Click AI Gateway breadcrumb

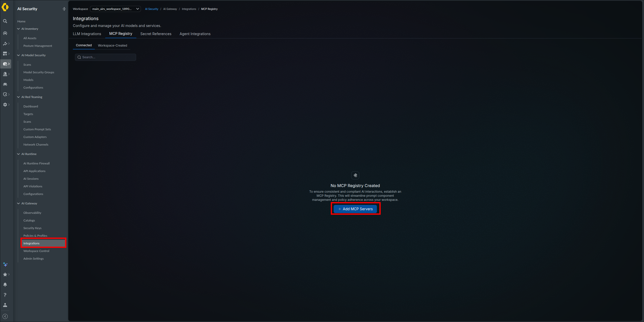[x=170, y=9]
